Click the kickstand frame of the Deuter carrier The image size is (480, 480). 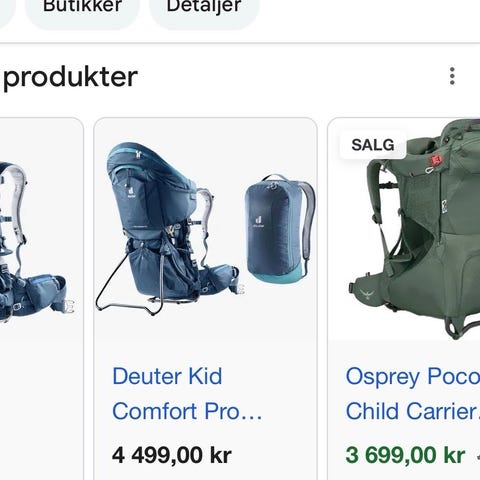click(130, 288)
